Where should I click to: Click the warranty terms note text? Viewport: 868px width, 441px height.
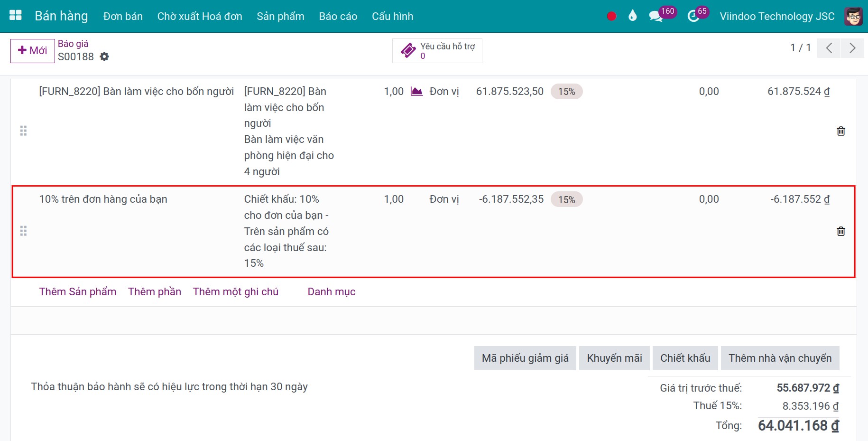169,386
